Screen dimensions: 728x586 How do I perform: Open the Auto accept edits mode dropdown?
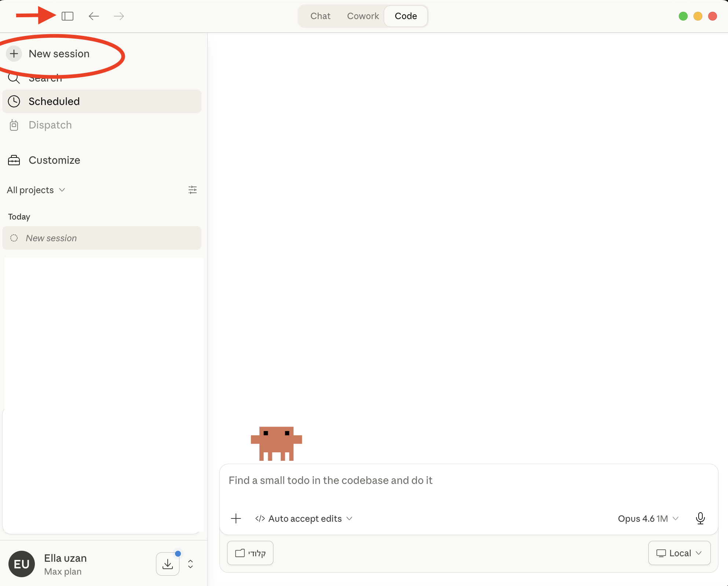(304, 518)
